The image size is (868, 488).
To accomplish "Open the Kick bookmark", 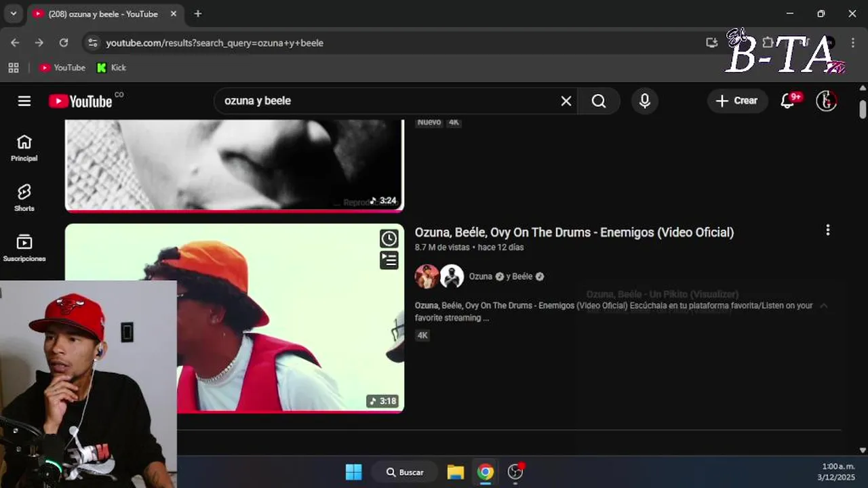I will [x=111, y=68].
